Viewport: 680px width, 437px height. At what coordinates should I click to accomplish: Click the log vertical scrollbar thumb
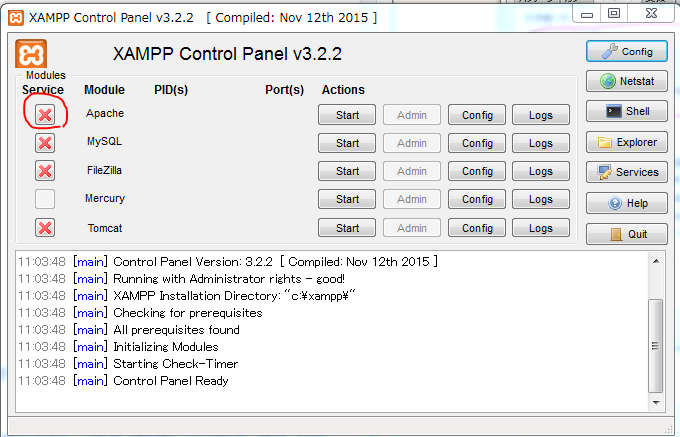[656, 346]
